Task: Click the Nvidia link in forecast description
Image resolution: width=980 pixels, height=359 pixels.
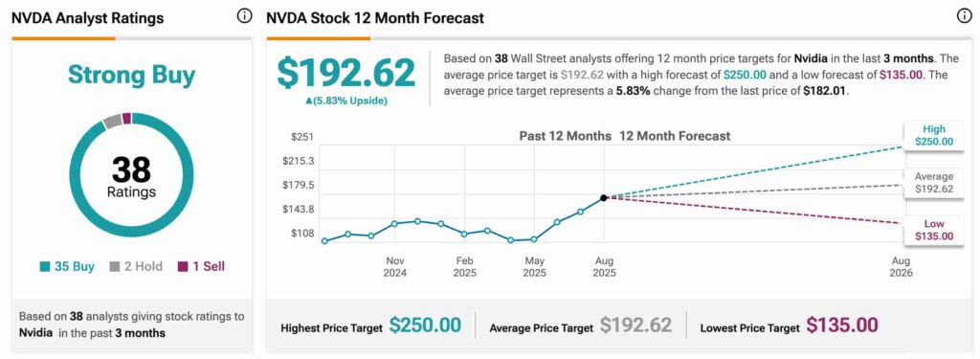Action: [810, 58]
